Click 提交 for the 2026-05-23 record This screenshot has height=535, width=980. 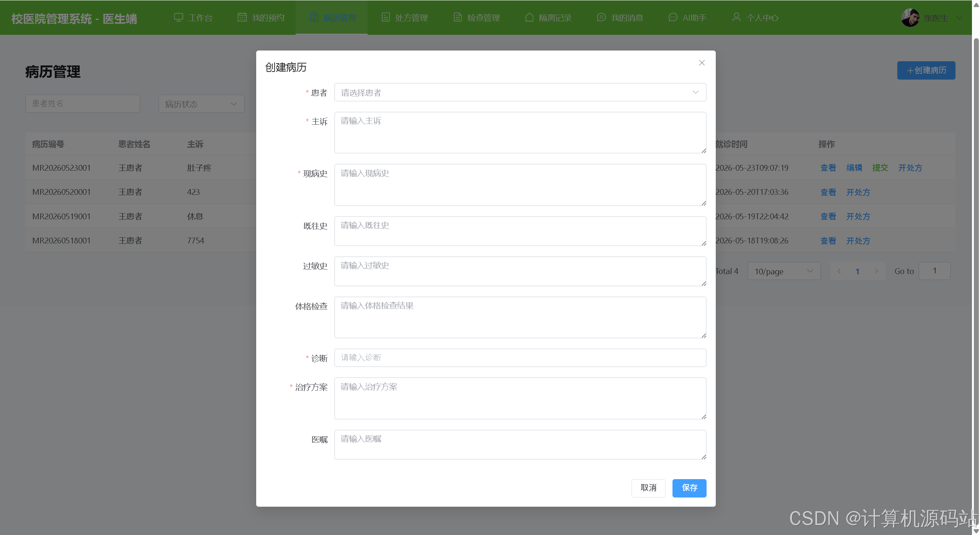pyautogui.click(x=880, y=168)
